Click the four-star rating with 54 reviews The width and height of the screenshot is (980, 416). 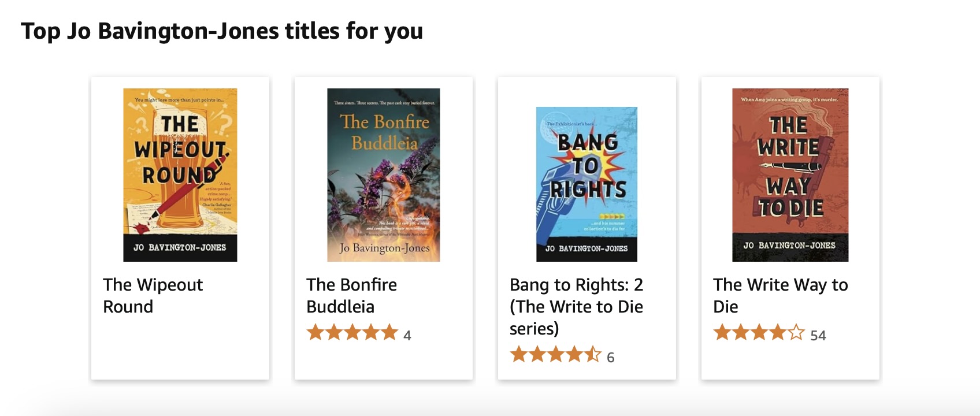tap(759, 333)
